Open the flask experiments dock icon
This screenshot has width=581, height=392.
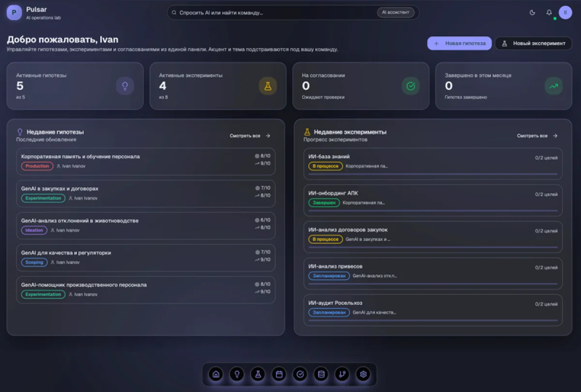tap(258, 374)
